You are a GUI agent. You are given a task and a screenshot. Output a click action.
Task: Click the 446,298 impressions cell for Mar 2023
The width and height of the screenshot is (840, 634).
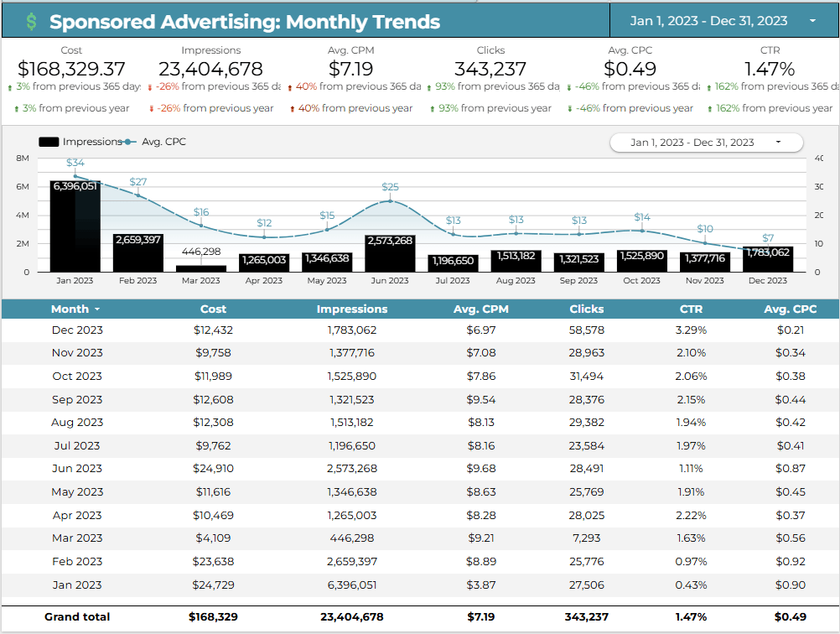[352, 538]
